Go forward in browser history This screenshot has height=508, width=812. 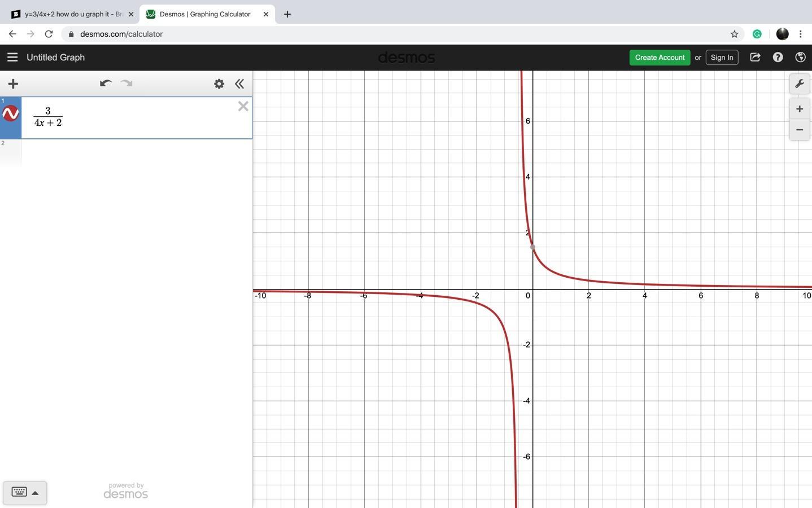[30, 34]
